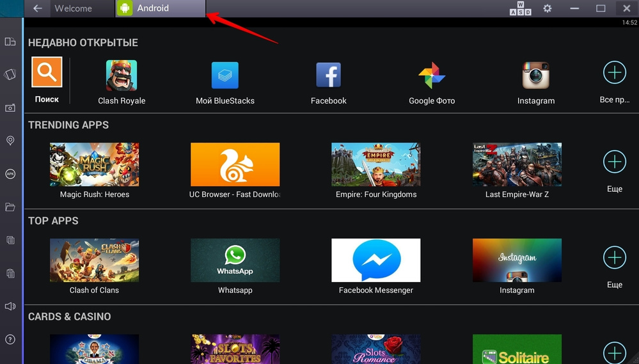Open Solitaire thumbnail
The image size is (639, 364).
coord(517,349)
